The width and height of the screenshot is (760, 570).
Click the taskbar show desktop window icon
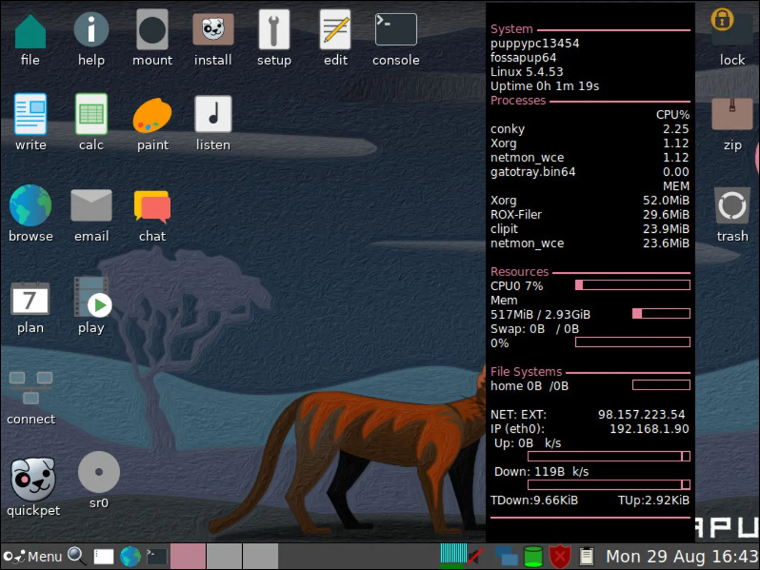coord(103,556)
